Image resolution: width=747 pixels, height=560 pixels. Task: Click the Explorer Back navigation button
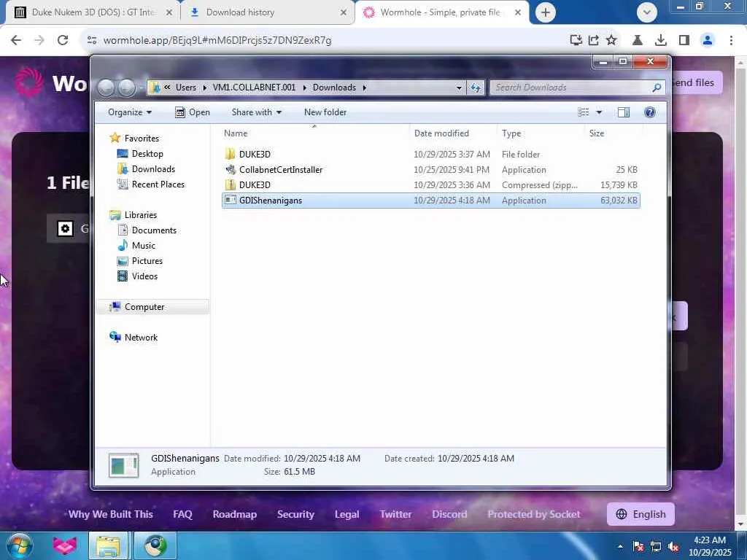(x=106, y=87)
